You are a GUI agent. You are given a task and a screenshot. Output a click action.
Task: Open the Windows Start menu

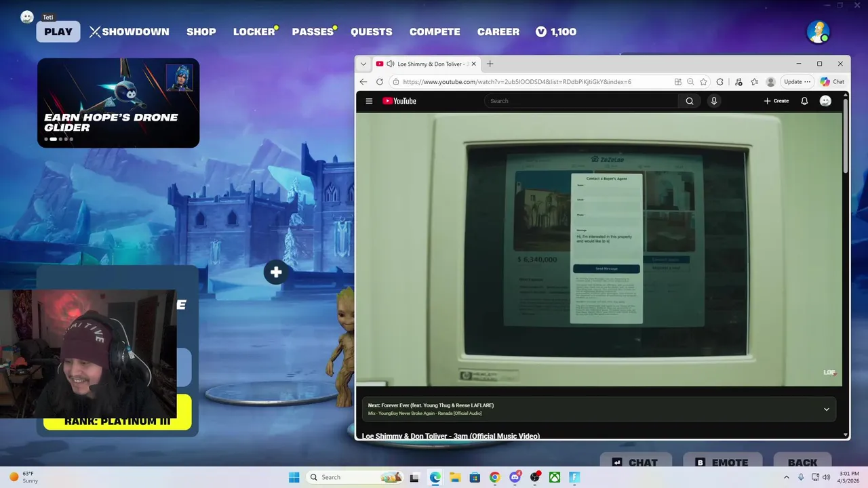coord(294,477)
